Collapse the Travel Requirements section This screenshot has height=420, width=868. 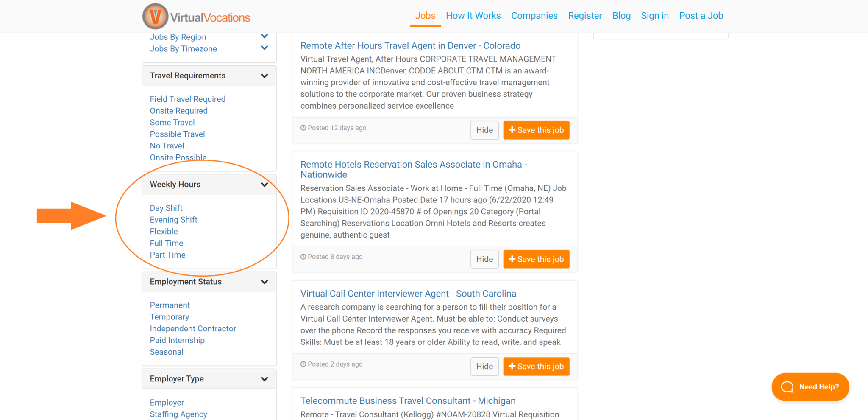pos(264,76)
